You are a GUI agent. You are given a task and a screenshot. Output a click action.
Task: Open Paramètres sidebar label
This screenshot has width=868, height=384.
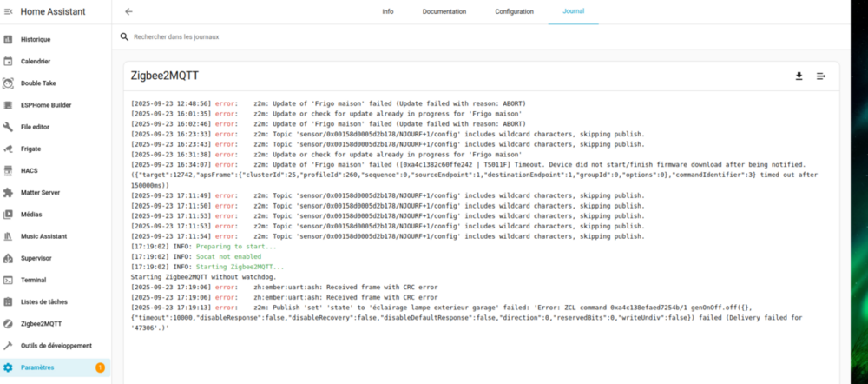[37, 367]
